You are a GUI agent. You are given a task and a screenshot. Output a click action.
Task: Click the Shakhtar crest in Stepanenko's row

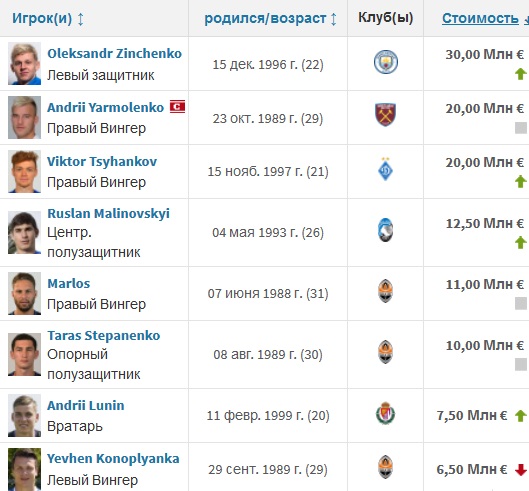click(385, 352)
